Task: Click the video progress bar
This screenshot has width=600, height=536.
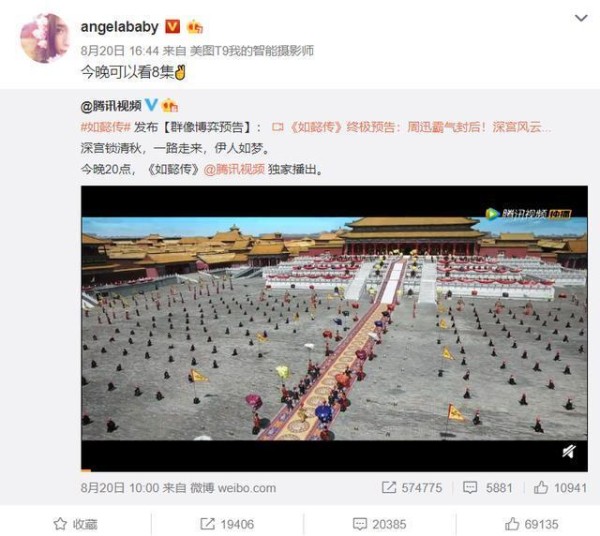Action: [x=334, y=470]
